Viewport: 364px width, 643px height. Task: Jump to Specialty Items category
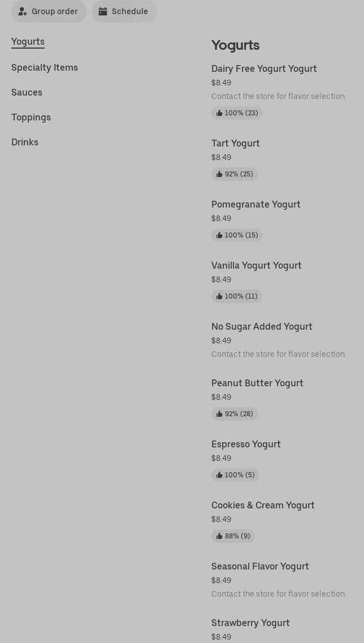pyautogui.click(x=45, y=67)
